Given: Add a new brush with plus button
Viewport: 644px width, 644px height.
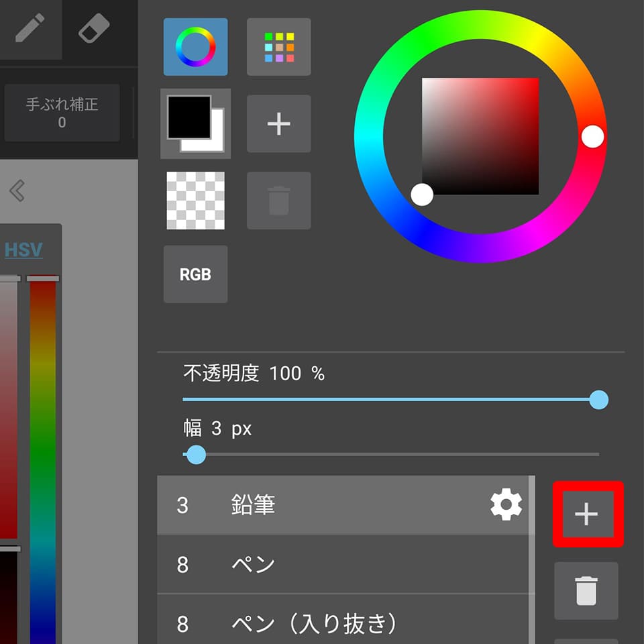Looking at the screenshot, I should pyautogui.click(x=588, y=514).
